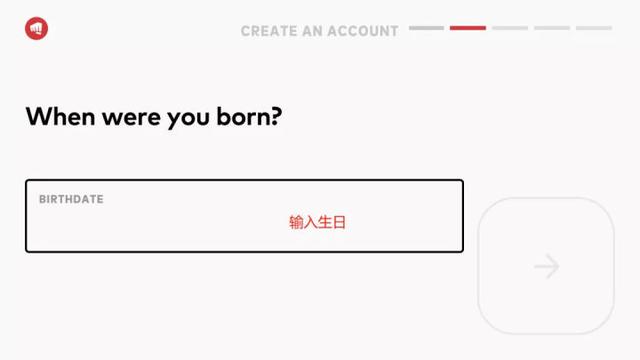Click the word ACCOUNT in the header
Image resolution: width=640 pixels, height=360 pixels.
(363, 31)
